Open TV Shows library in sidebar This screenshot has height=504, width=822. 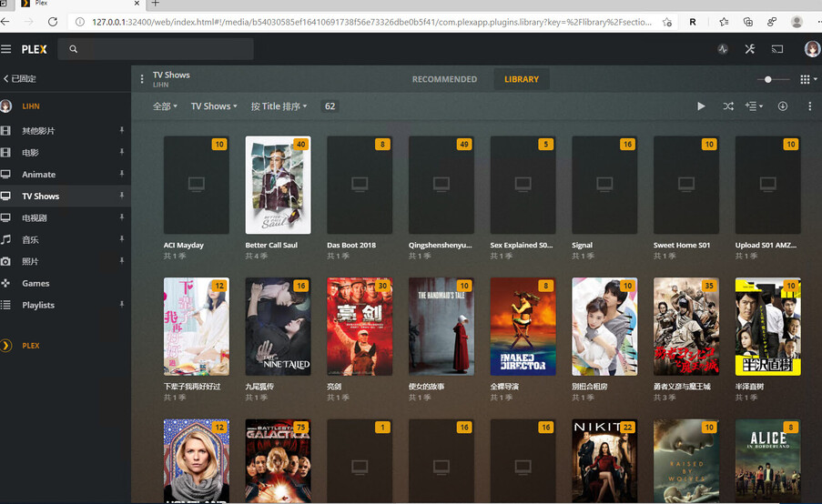(x=40, y=196)
